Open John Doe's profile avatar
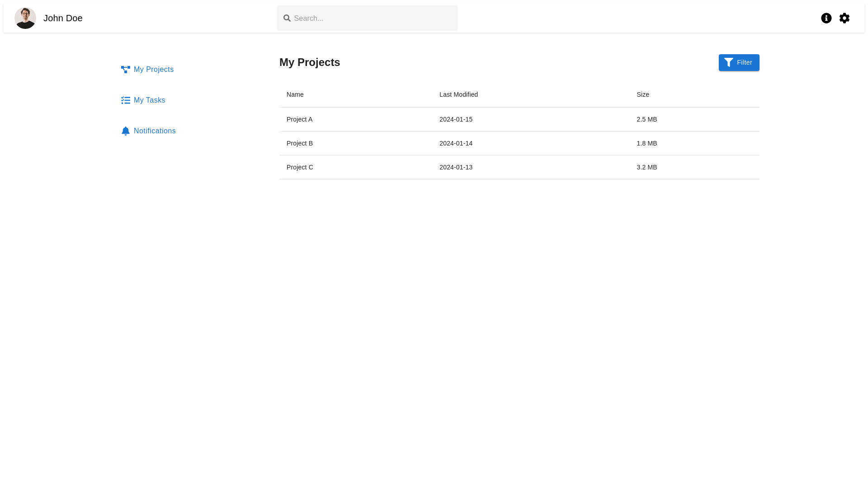Viewport: 868px width, 488px height. click(x=25, y=18)
